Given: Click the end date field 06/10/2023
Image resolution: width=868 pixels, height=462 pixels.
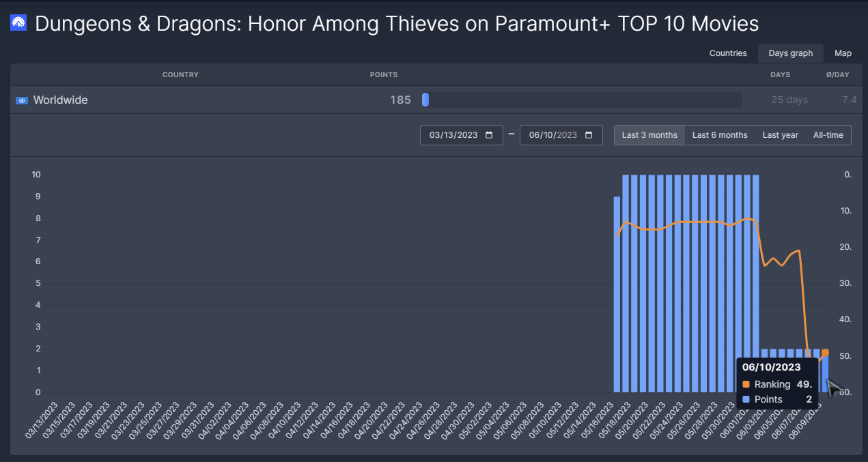Looking at the screenshot, I should [553, 135].
